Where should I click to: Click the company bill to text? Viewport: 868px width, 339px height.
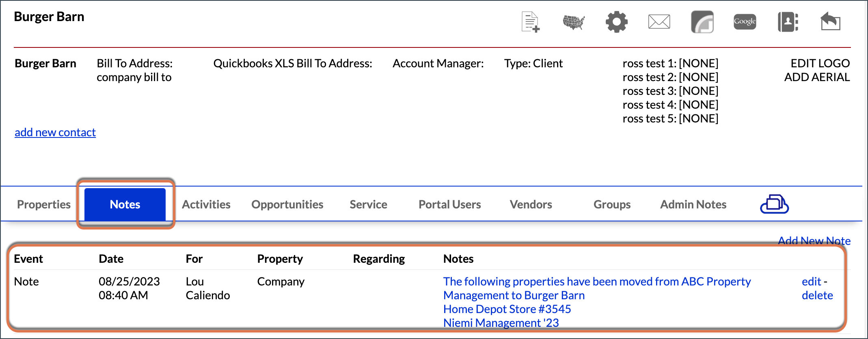tap(134, 77)
